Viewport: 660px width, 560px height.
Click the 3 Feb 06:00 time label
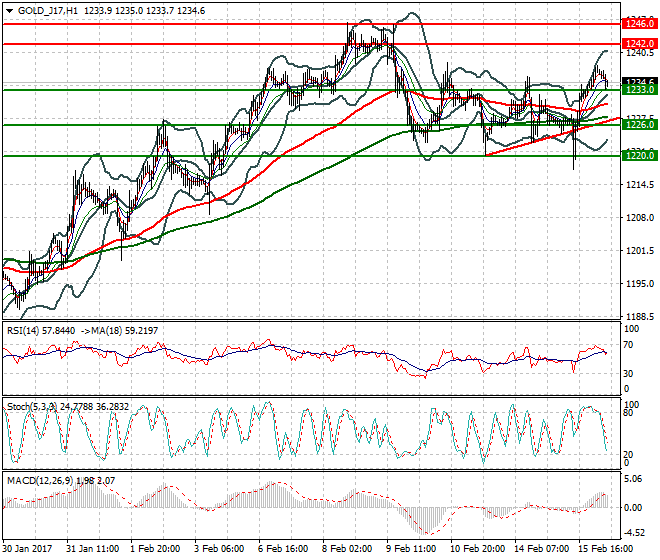pos(219,549)
